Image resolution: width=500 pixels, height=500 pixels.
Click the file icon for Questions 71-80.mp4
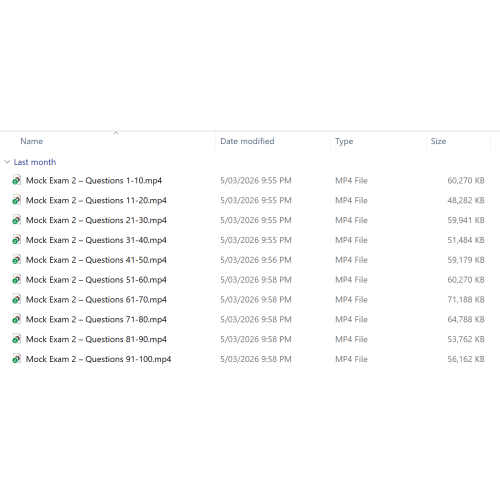click(16, 319)
